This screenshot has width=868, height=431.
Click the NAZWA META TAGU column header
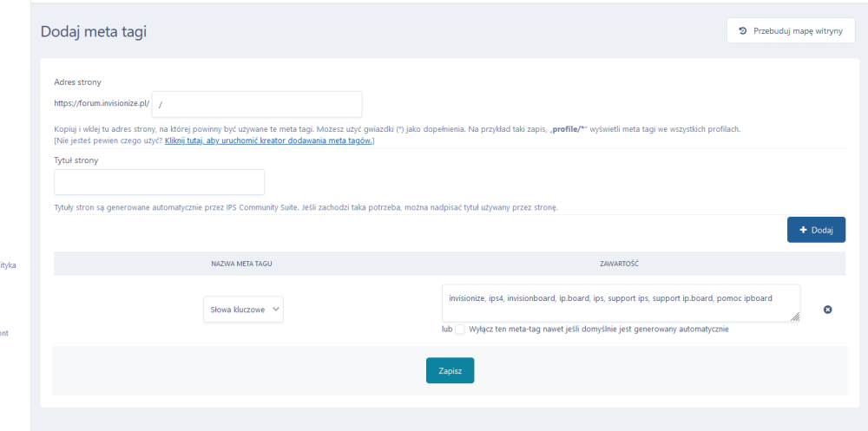pos(243,263)
